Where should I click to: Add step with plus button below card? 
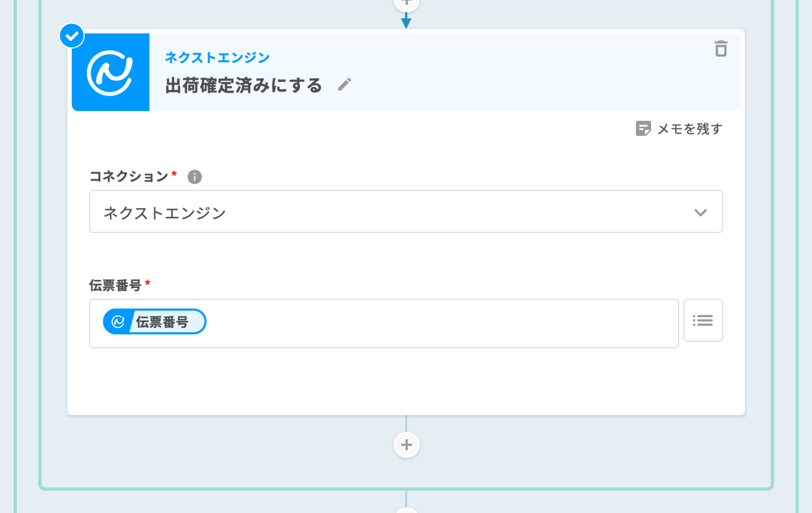406,445
